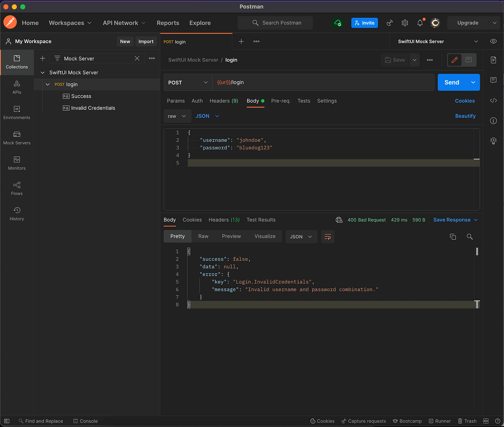The width and height of the screenshot is (504, 427).
Task: Open the raw body type dropdown
Action: coord(177,116)
